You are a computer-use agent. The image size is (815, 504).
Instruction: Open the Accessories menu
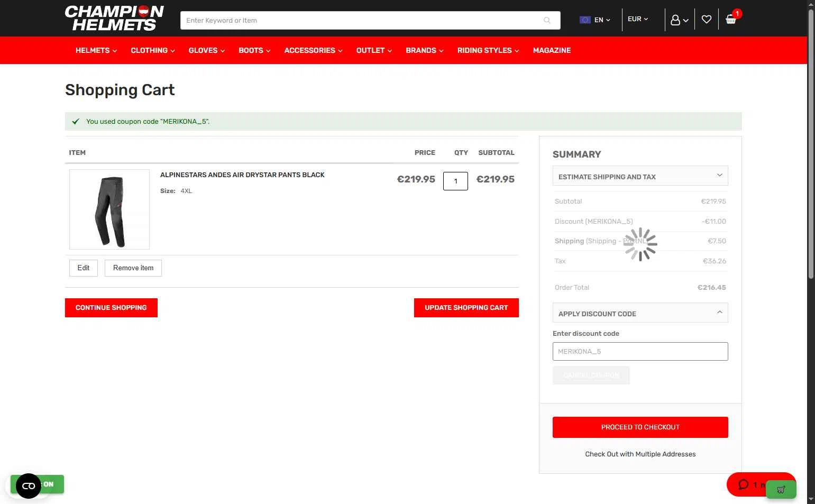[314, 50]
